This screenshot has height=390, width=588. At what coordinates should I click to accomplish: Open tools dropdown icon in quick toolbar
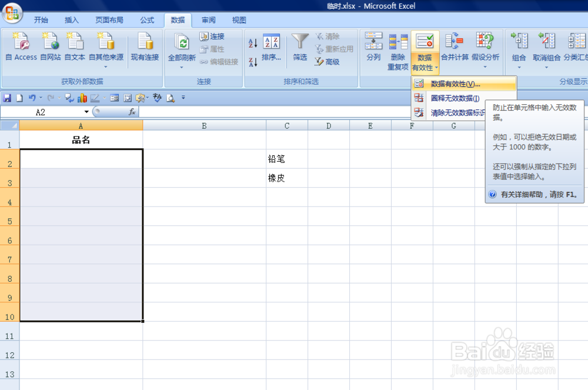(x=142, y=98)
